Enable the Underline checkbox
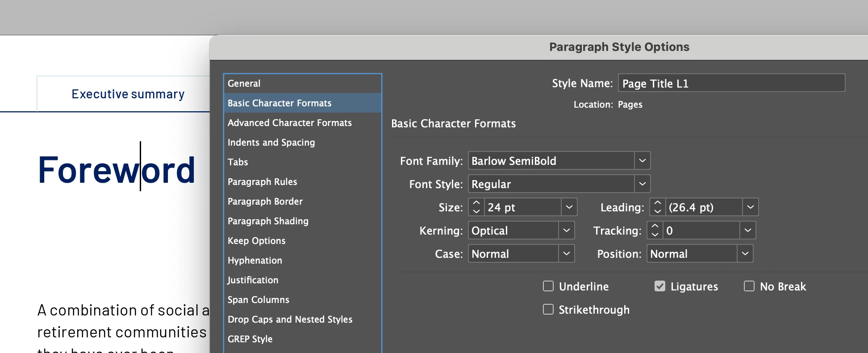Screen dimensions: 868x353 point(548,286)
